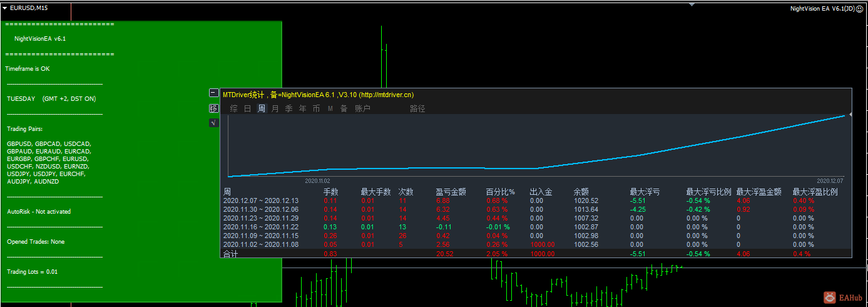Click the 最大浮亏比例 column header
Image resolution: width=868 pixels, height=307 pixels.
(709, 192)
